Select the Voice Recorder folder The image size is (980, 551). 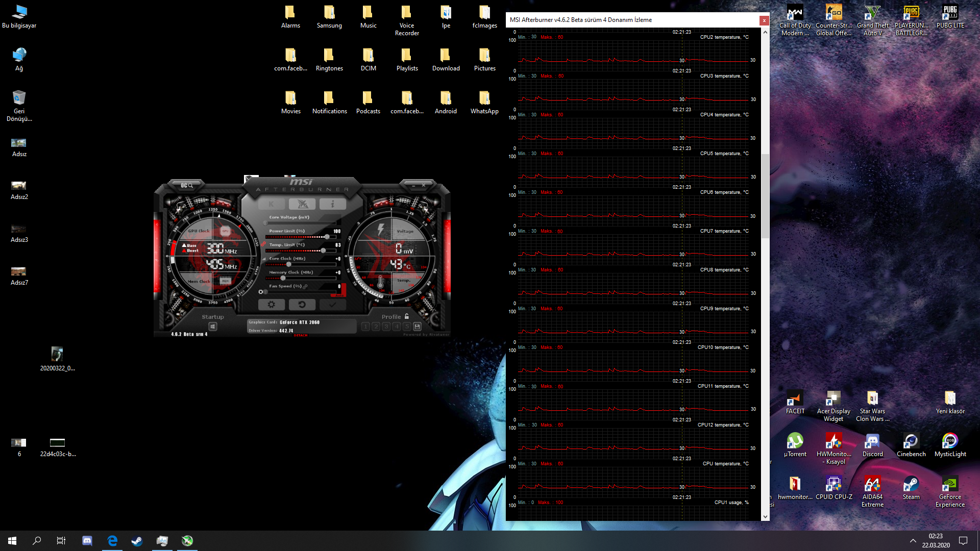407,20
